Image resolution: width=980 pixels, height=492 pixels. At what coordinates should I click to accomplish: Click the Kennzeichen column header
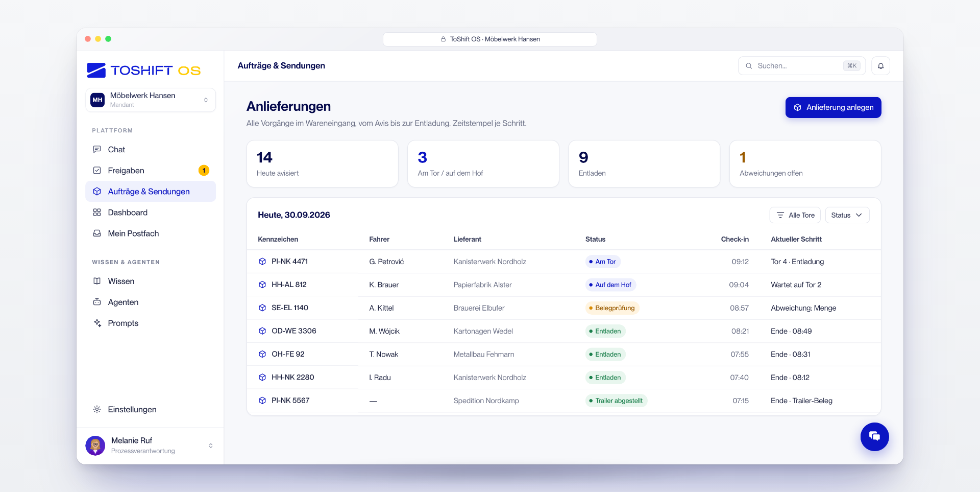pyautogui.click(x=278, y=239)
